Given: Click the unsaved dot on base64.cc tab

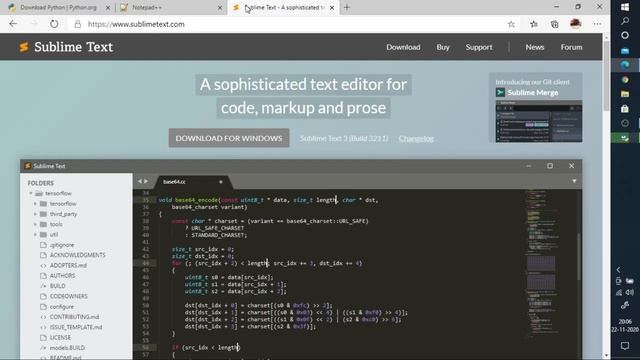Looking at the screenshot, I should click(x=221, y=182).
